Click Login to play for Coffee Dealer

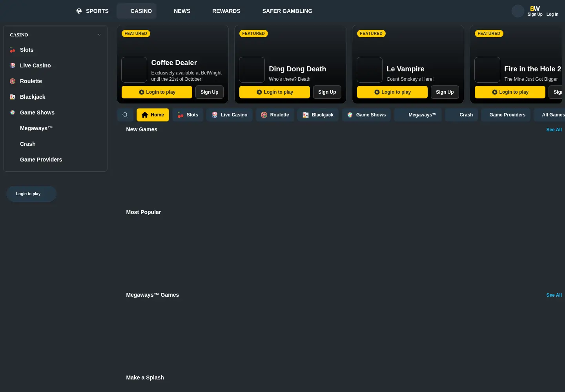157,92
